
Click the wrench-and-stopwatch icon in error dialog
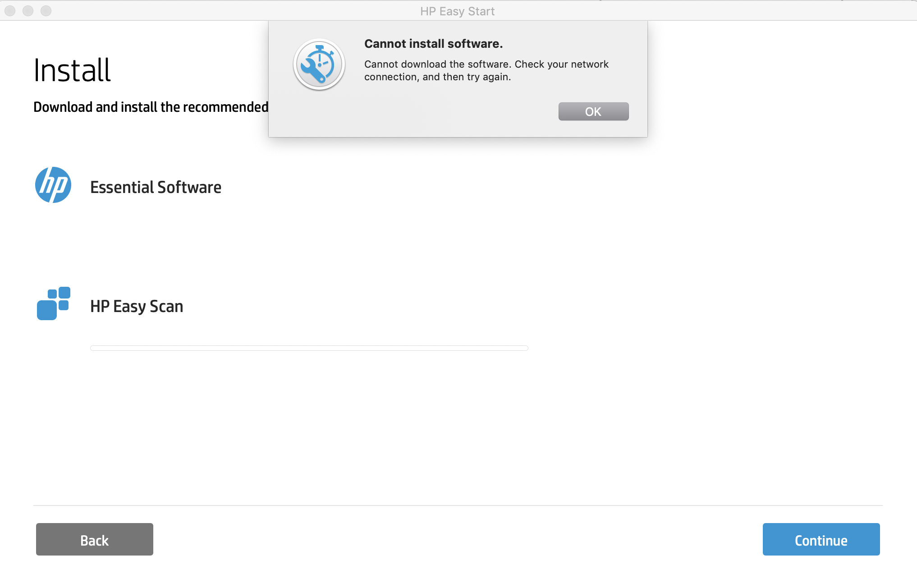click(x=319, y=64)
